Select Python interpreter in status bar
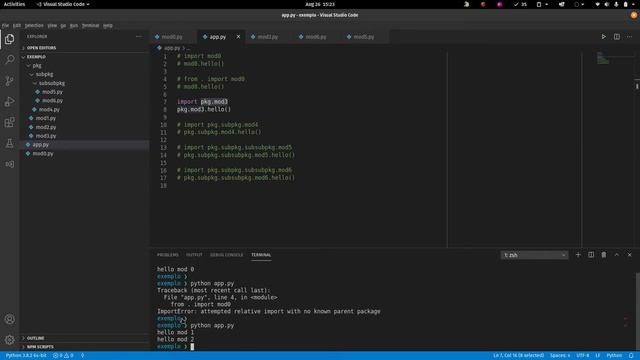Viewport: 640px width, 360px height. point(26,356)
